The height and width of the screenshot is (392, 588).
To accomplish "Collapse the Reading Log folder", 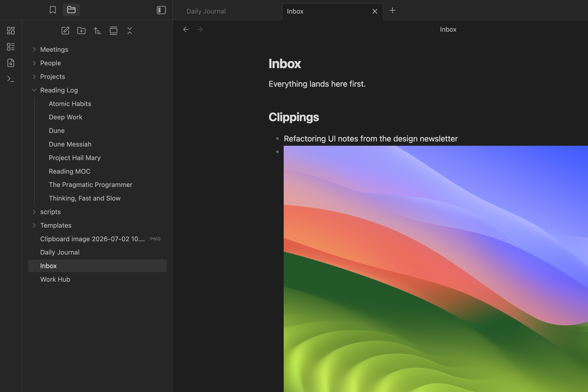I will point(97,90).
